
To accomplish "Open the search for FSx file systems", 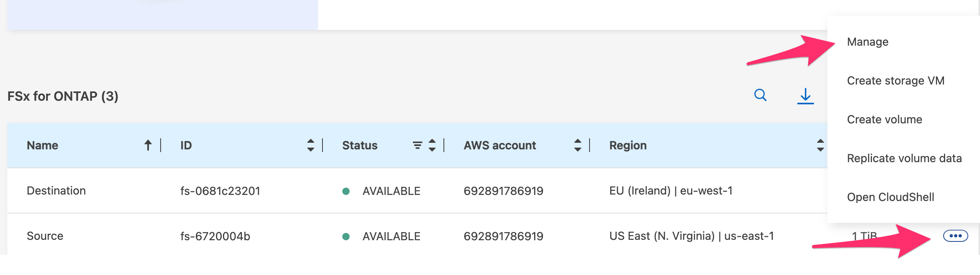I will click(x=760, y=95).
